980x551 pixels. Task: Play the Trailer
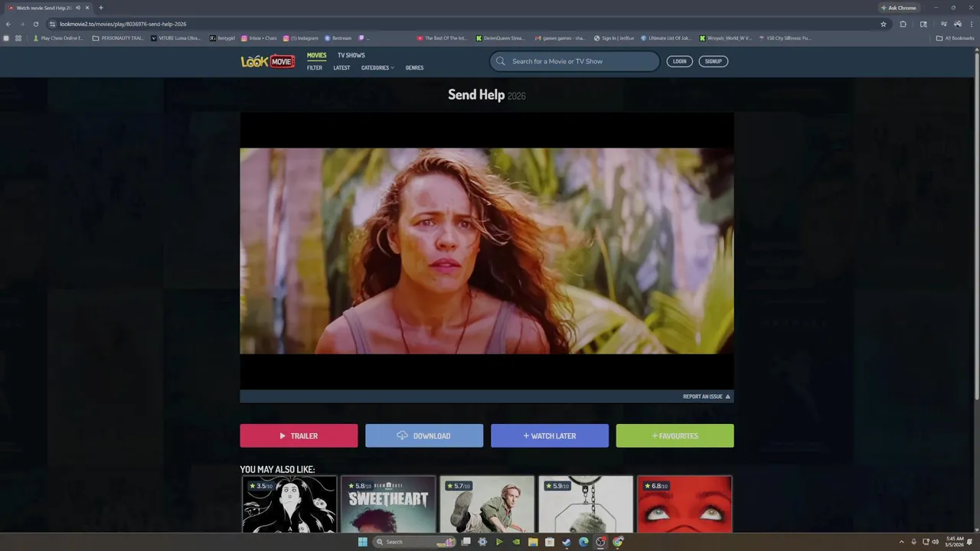(299, 435)
